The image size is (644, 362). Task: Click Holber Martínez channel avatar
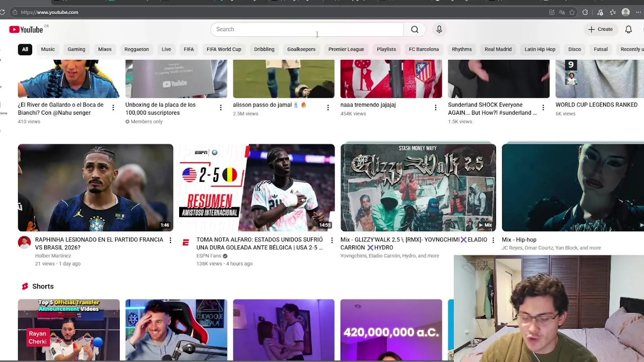tap(24, 242)
